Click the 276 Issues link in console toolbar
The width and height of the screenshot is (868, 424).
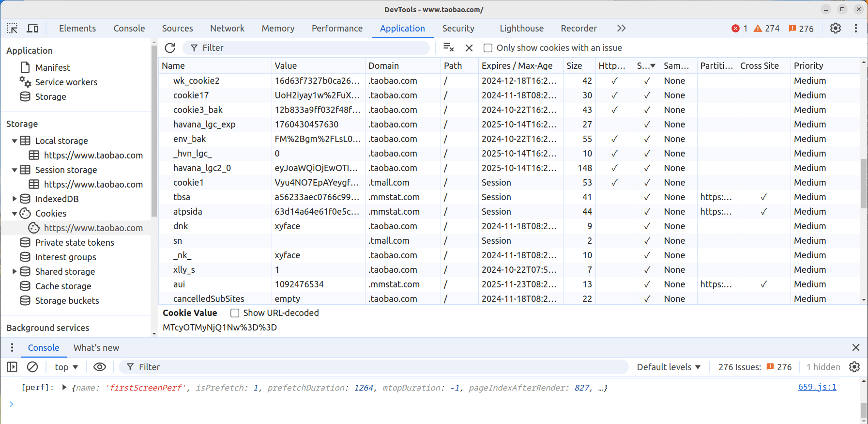pyautogui.click(x=755, y=367)
